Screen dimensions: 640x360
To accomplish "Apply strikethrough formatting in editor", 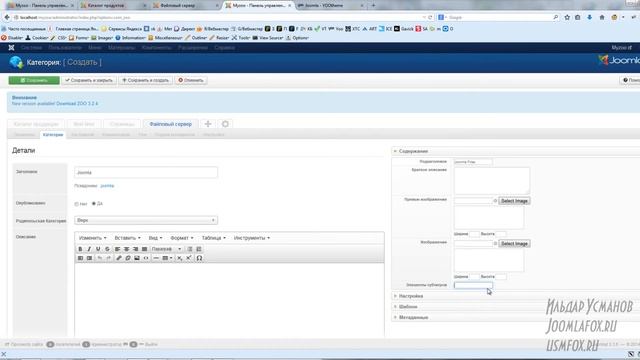I will click(x=107, y=249).
